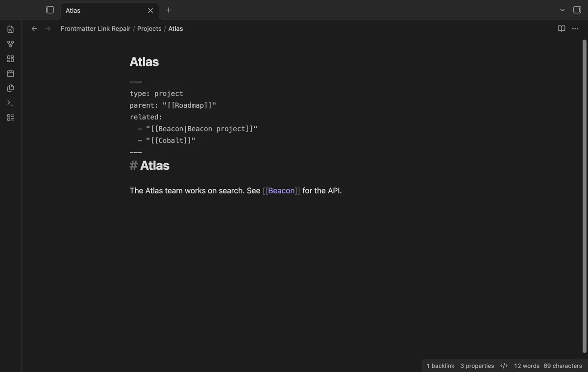Toggle the left sidebar icon
The image size is (588, 372).
click(50, 10)
